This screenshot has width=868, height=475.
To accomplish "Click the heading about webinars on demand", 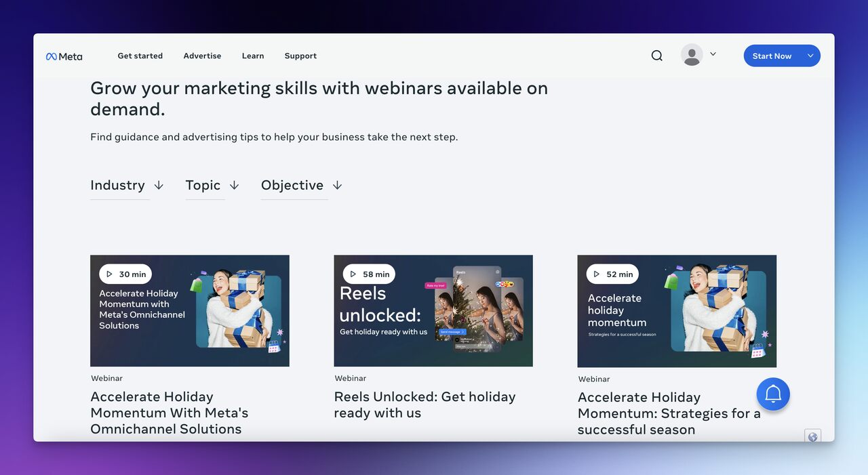I will tap(319, 98).
